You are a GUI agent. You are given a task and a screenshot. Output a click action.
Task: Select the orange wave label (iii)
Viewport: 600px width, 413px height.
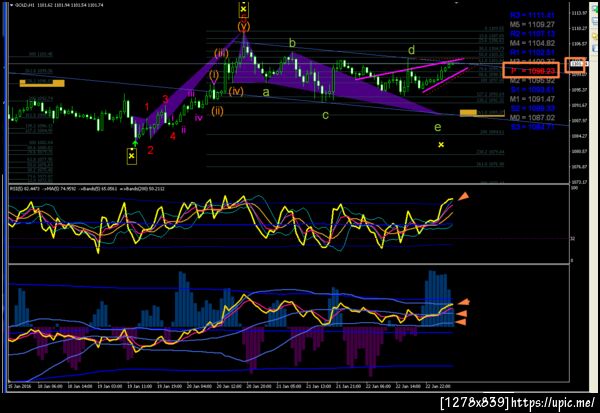click(221, 53)
